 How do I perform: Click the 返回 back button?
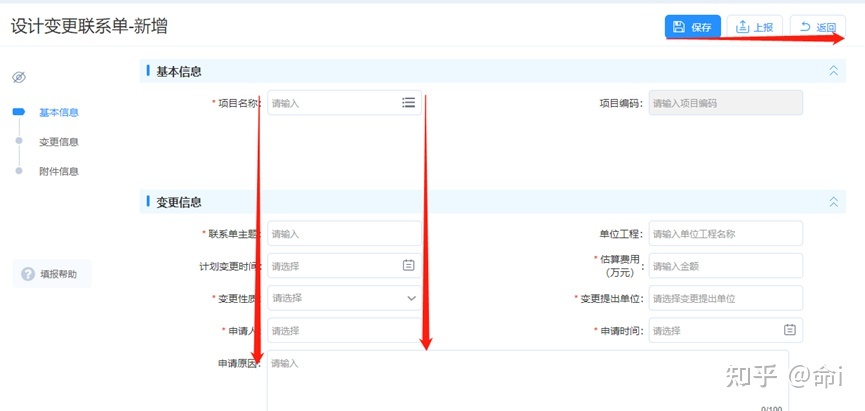pyautogui.click(x=817, y=27)
